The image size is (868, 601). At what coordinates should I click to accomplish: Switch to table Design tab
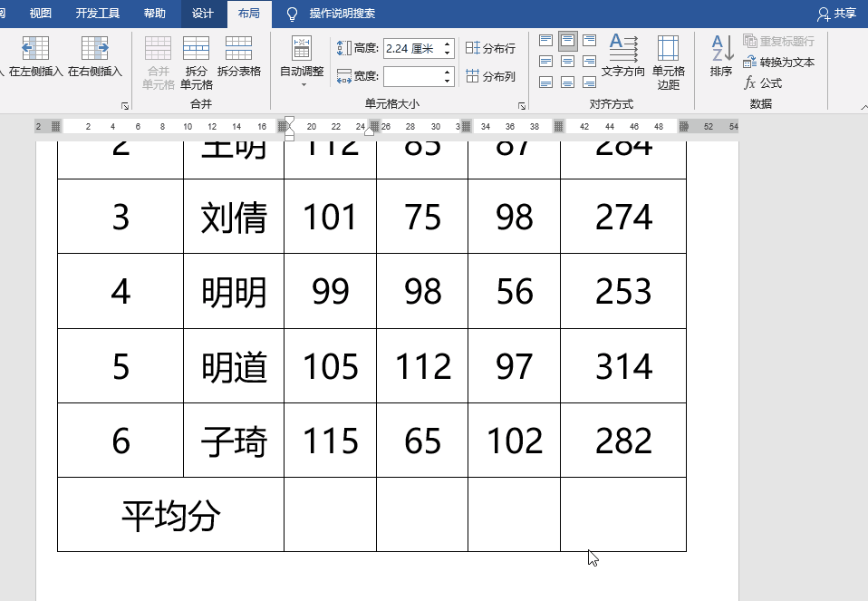[203, 14]
